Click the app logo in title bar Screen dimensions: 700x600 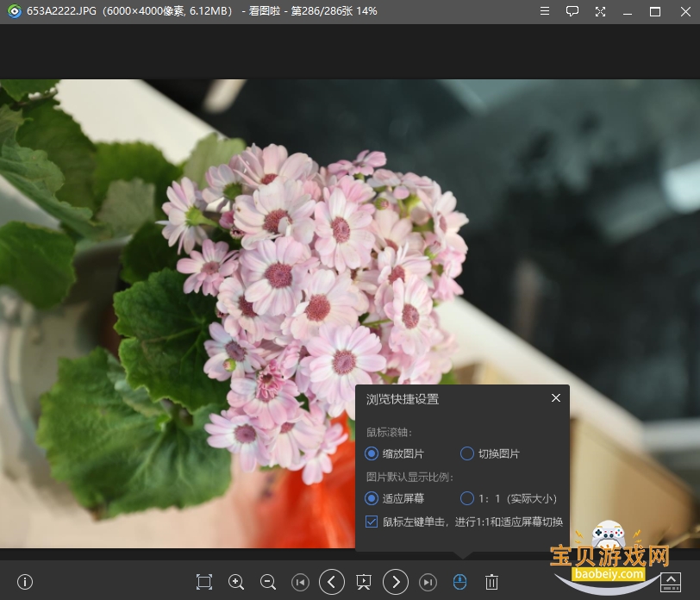click(15, 11)
